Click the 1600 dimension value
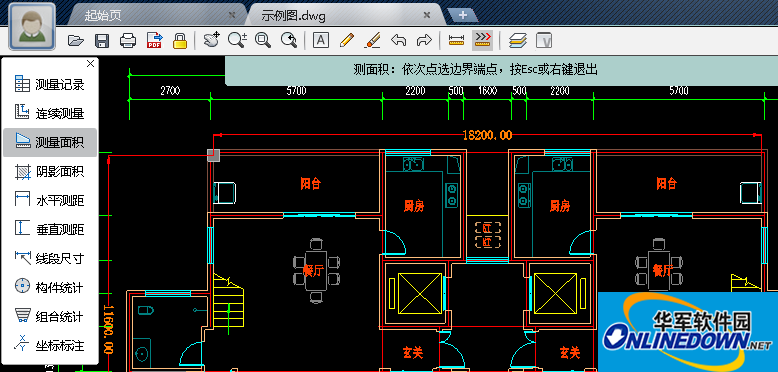The image size is (778, 372). [x=487, y=91]
